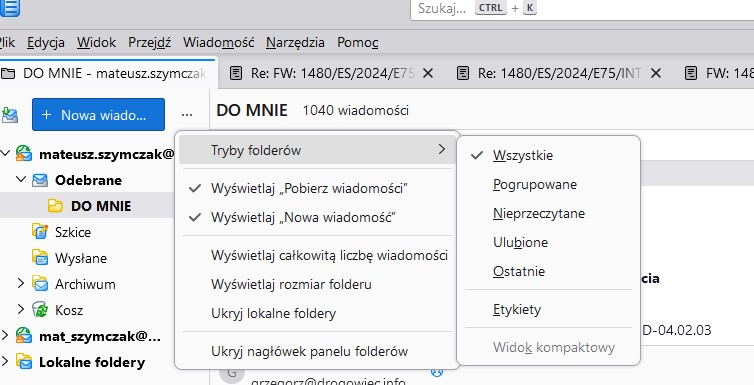Viewport: 754px width, 385px height.
Task: Enable the Ulubione folder mode
Action: point(548,242)
